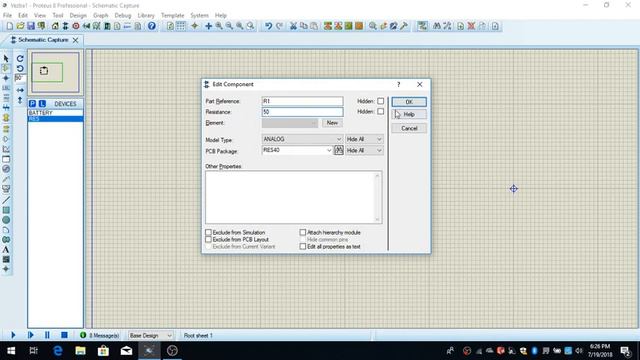Select RES in the devices list

56,119
